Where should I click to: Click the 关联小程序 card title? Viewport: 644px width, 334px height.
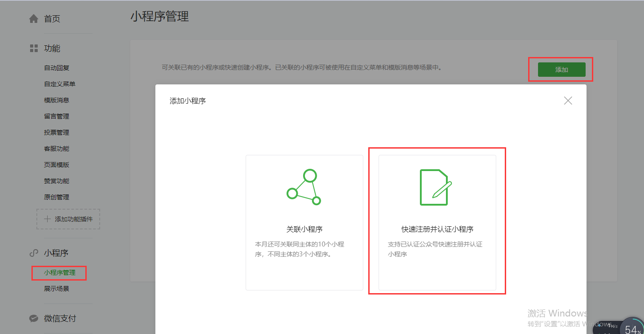pyautogui.click(x=304, y=229)
